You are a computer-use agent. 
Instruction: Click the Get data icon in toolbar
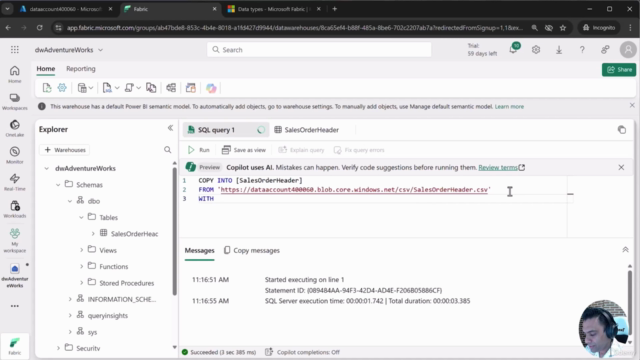tap(82, 88)
